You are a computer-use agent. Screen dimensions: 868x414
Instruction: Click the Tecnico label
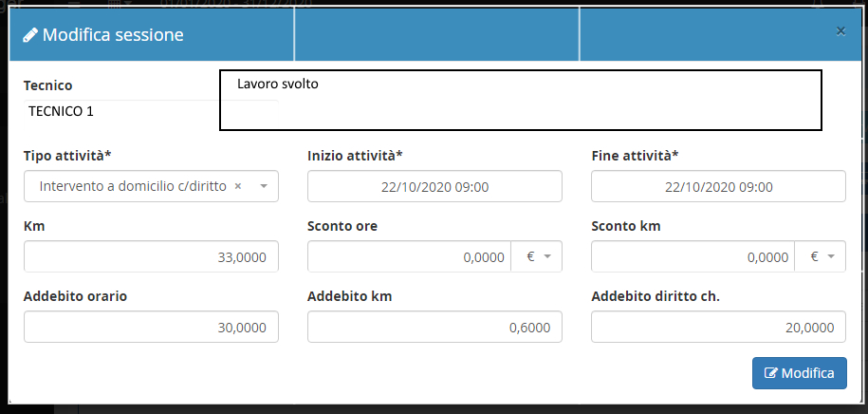coord(48,85)
